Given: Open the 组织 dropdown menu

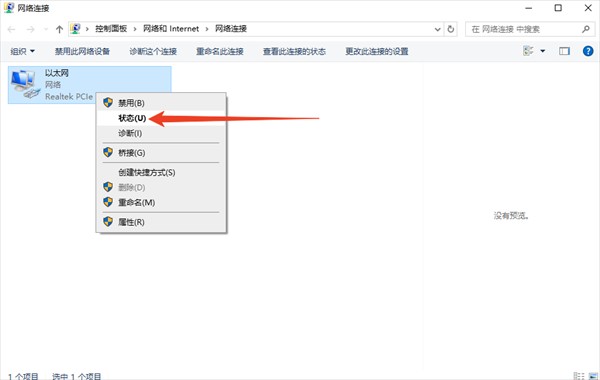Looking at the screenshot, I should click(22, 51).
